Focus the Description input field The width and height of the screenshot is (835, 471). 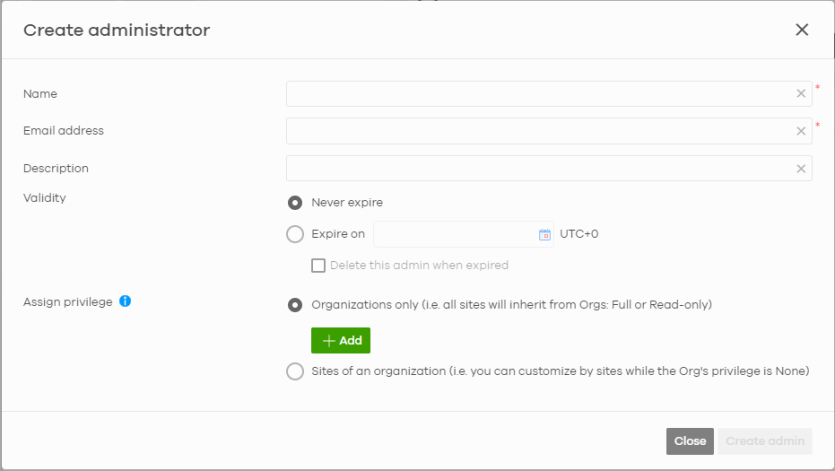click(549, 168)
